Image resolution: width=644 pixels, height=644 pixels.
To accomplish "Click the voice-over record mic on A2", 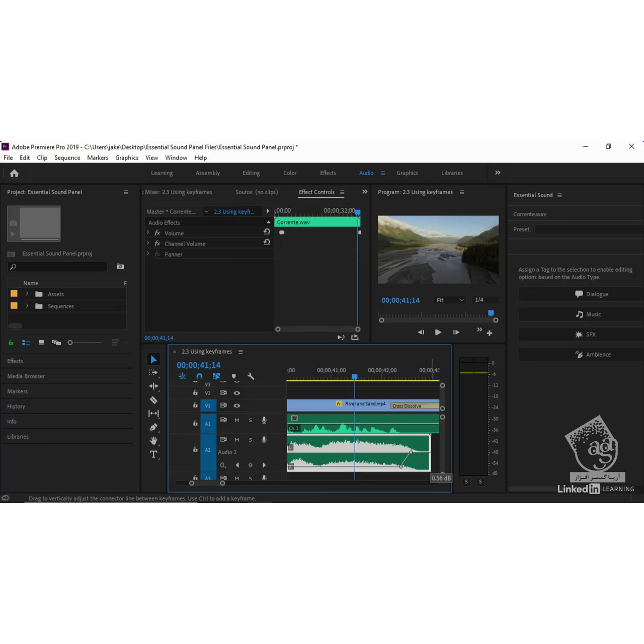I will (264, 440).
